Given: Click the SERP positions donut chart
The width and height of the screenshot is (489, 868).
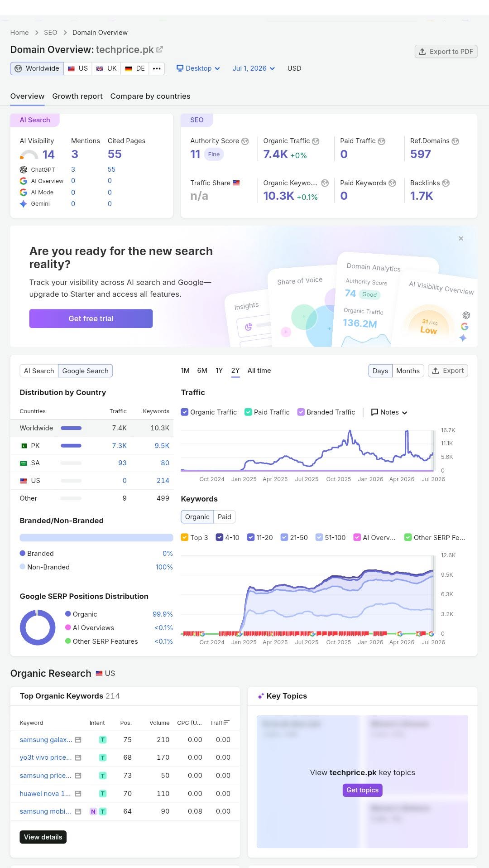Looking at the screenshot, I should pos(38,627).
